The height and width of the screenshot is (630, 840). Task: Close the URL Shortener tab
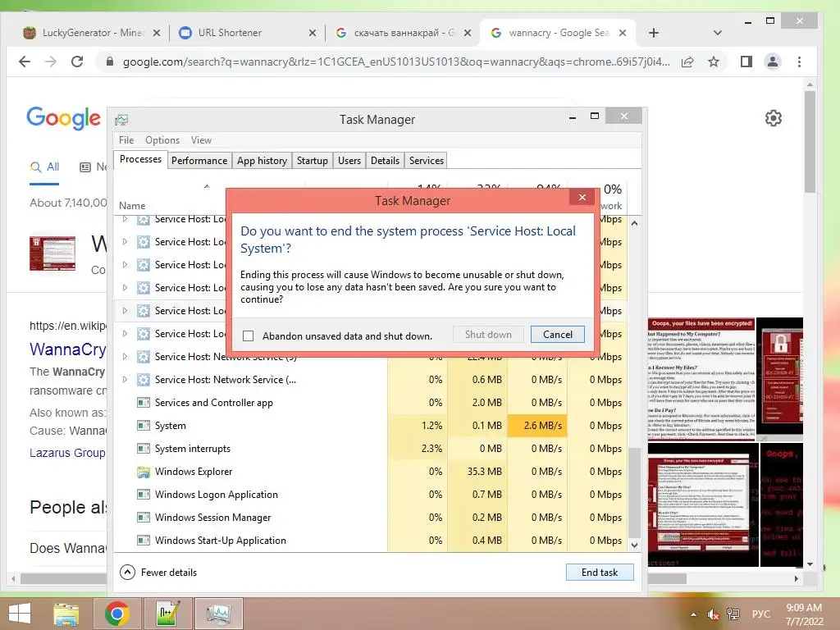pyautogui.click(x=313, y=33)
